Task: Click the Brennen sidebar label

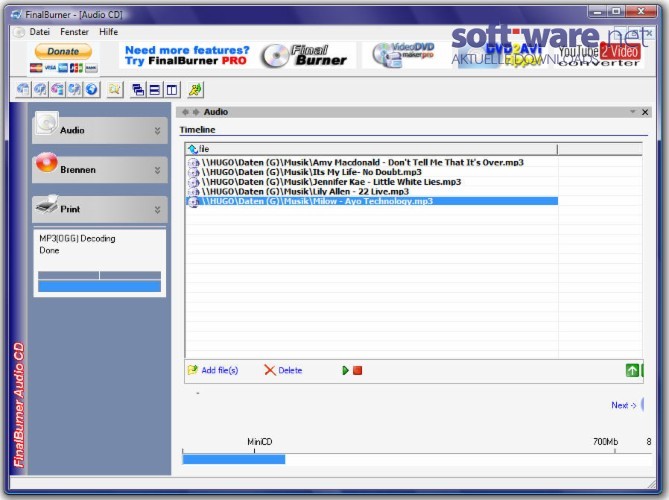Action: pos(78,170)
